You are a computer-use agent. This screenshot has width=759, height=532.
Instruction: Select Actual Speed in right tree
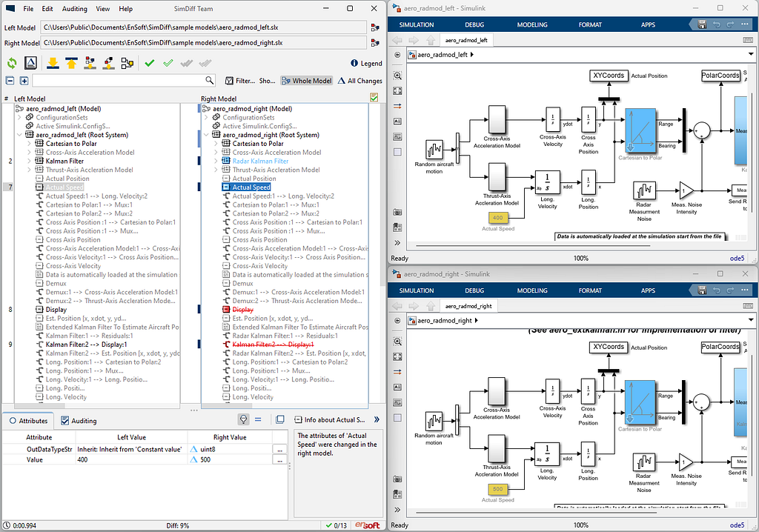point(251,187)
